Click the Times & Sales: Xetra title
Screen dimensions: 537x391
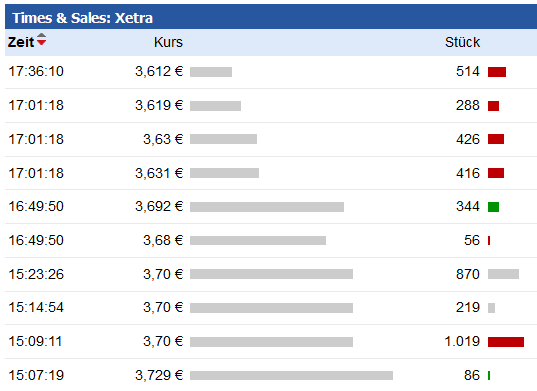(83, 18)
